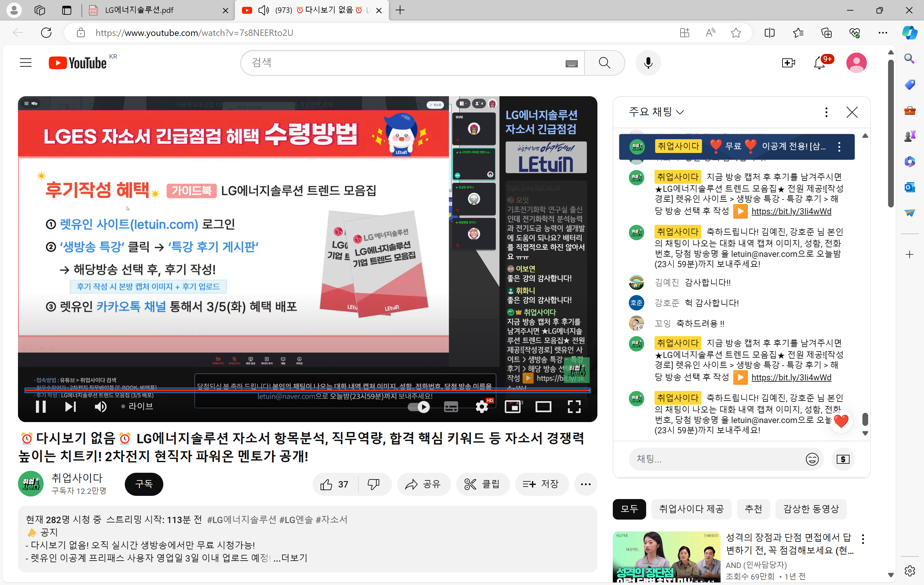This screenshot has width=924, height=585.
Task: Open options for 성격의 장단점 recommended video
Action: (863, 539)
